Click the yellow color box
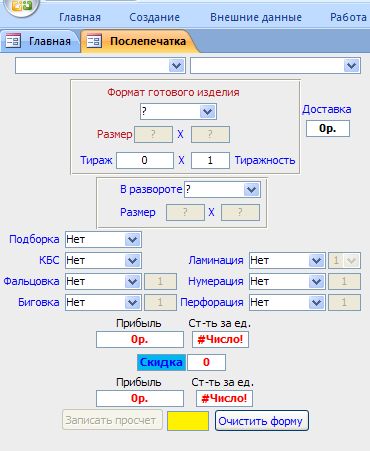Image resolution: width=370 pixels, height=451 pixels. pos(188,421)
